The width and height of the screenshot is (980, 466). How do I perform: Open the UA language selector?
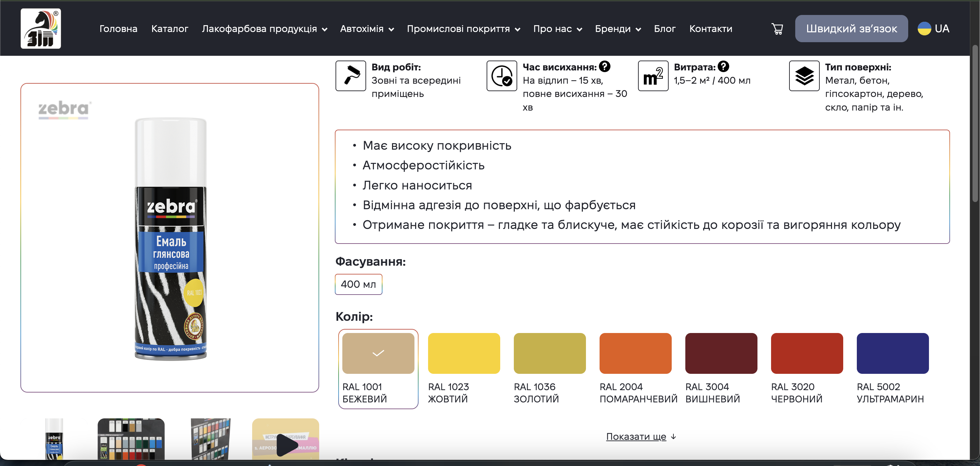tap(934, 29)
